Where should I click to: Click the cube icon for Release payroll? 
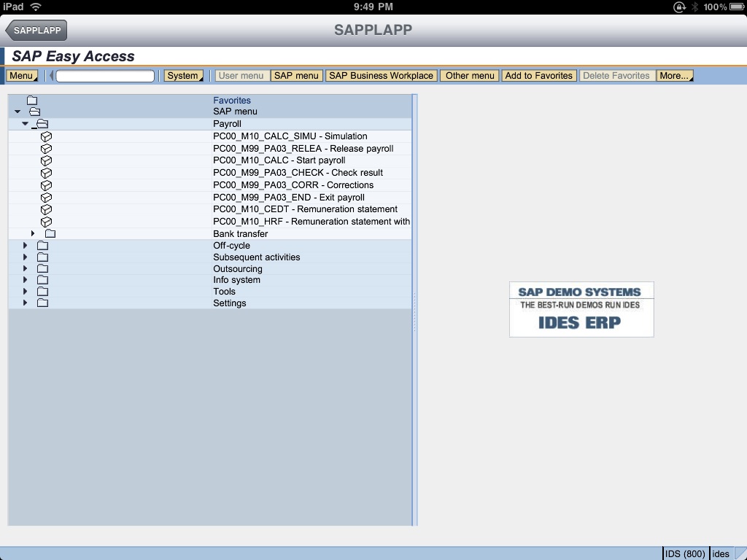pyautogui.click(x=46, y=149)
